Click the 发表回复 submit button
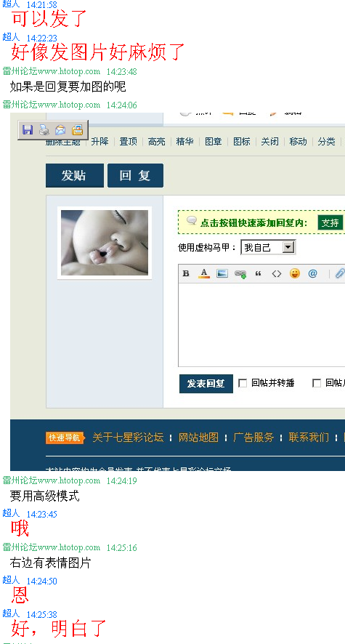Screen dimensions: 345x644 [x=206, y=384]
